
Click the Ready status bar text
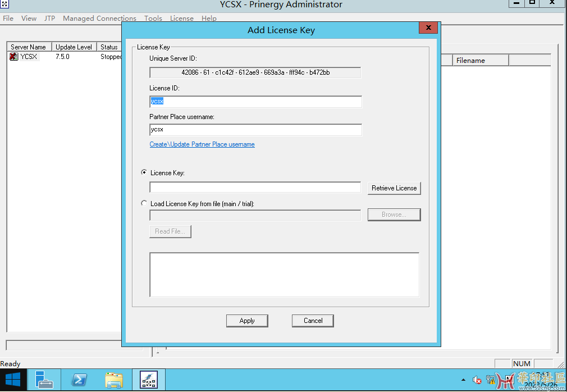click(11, 364)
